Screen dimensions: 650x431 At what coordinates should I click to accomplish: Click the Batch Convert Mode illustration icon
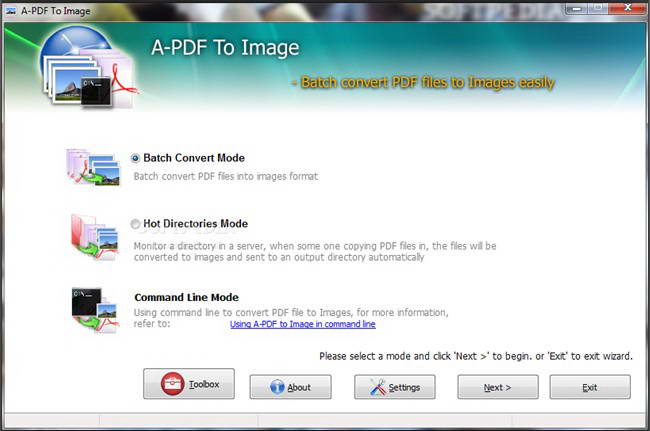(93, 167)
